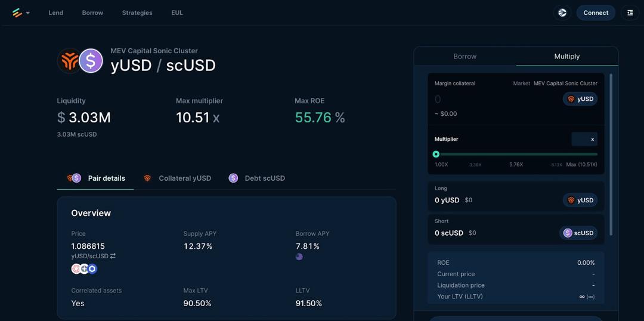Click the scUSD token chip in the Short row

click(578, 233)
